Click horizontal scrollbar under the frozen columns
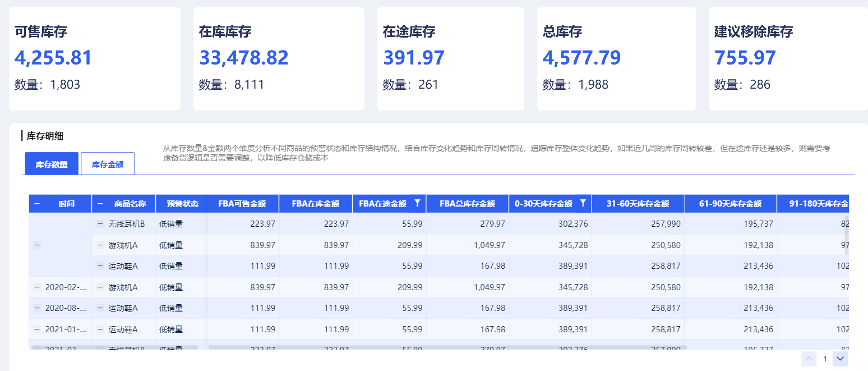Viewport: 868px width, 371px height. [115, 347]
